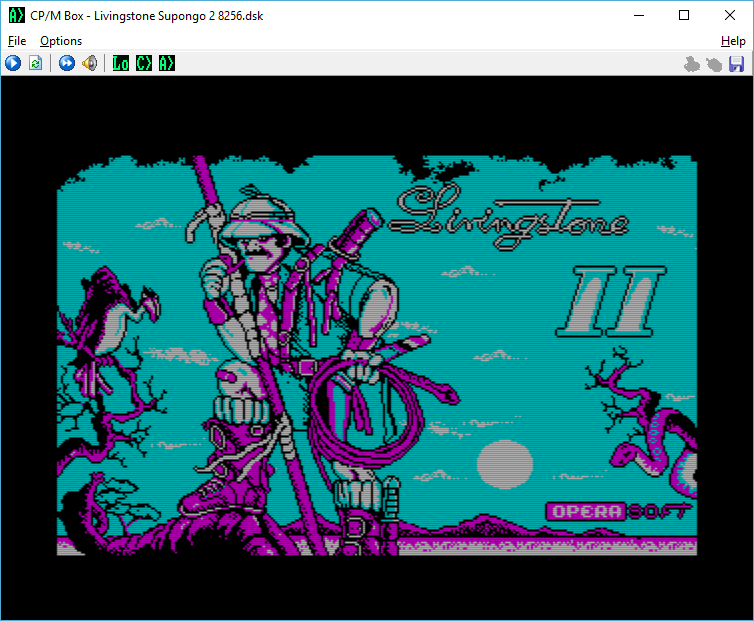This screenshot has width=754, height=621.
Task: Click the CP/M Box title bar app icon
Action: click(x=16, y=15)
